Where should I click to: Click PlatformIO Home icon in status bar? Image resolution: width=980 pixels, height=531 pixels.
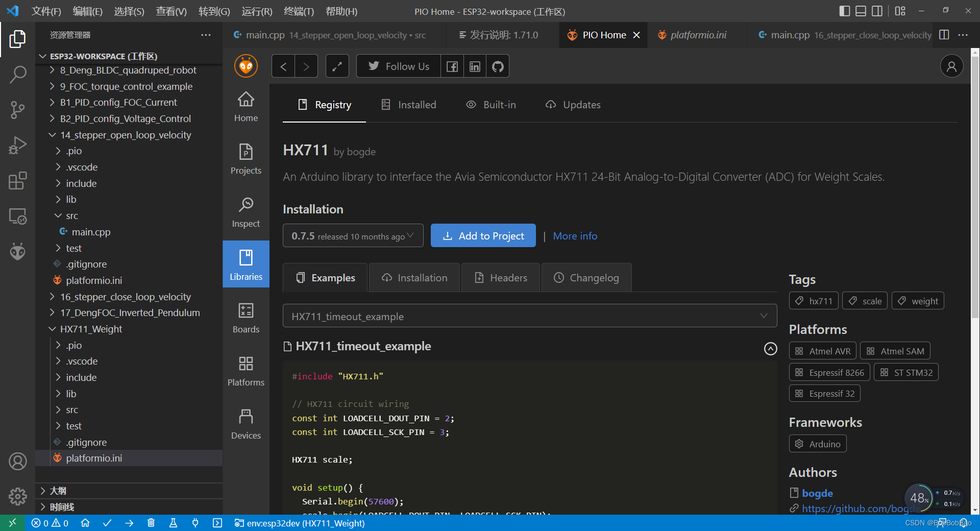(85, 523)
